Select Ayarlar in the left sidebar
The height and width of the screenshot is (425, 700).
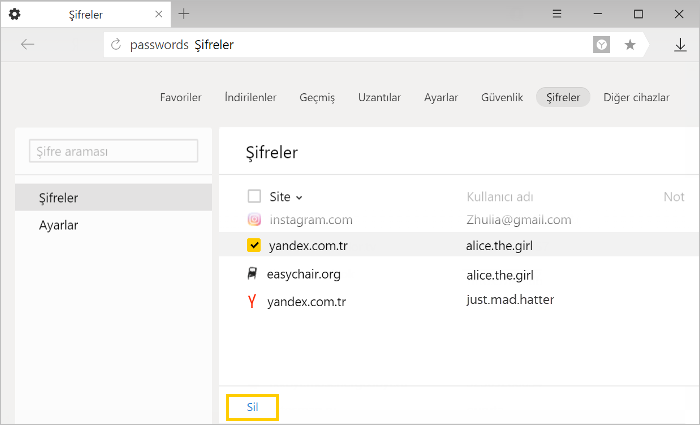click(58, 225)
